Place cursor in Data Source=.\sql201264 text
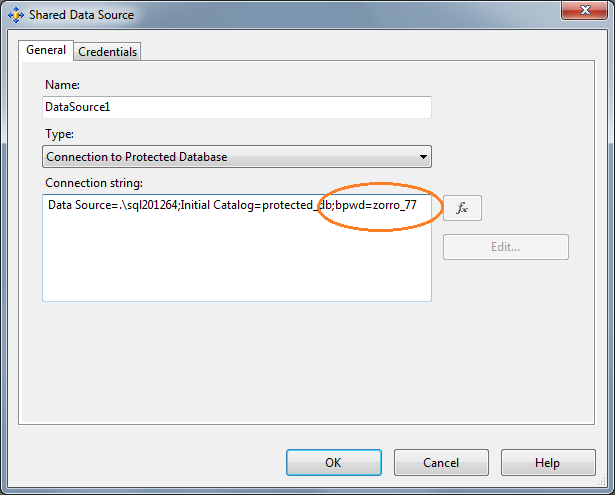This screenshot has width=615, height=495. (x=111, y=205)
